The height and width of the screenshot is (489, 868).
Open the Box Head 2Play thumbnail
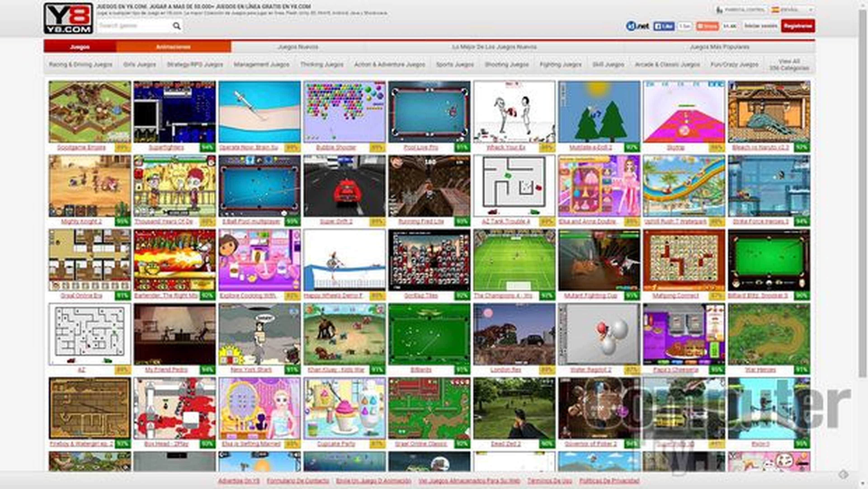click(x=175, y=408)
